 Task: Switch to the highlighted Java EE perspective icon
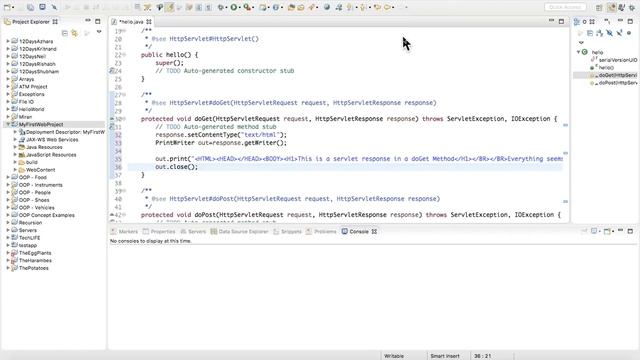[611, 7]
